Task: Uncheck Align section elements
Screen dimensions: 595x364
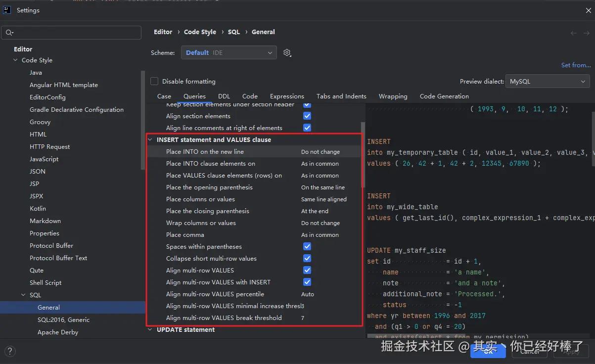Action: coord(307,116)
